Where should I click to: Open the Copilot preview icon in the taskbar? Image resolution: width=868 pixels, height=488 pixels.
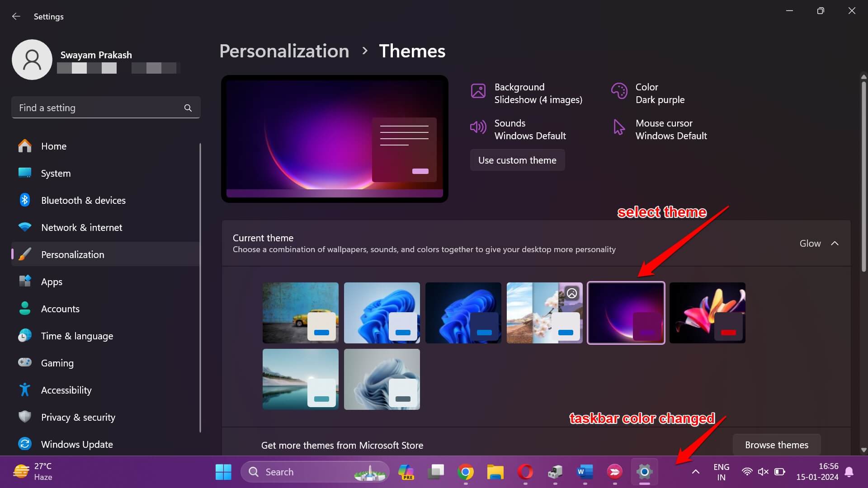point(406,472)
